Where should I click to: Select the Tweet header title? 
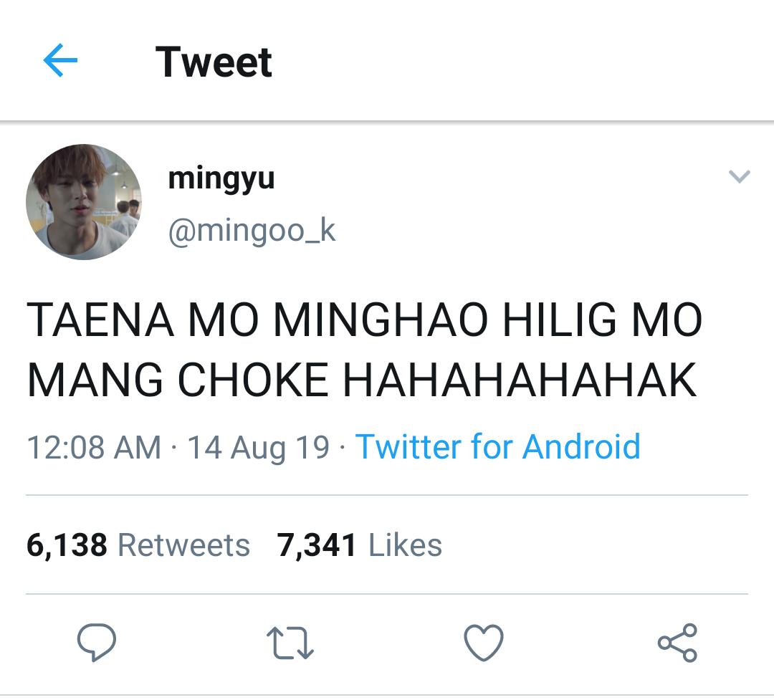pos(214,62)
